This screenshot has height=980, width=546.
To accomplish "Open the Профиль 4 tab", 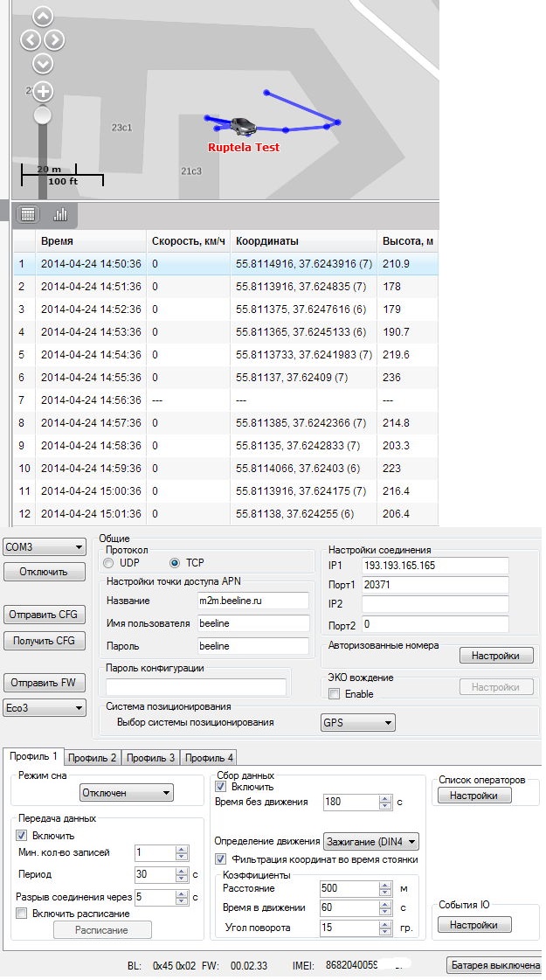I will tap(208, 757).
